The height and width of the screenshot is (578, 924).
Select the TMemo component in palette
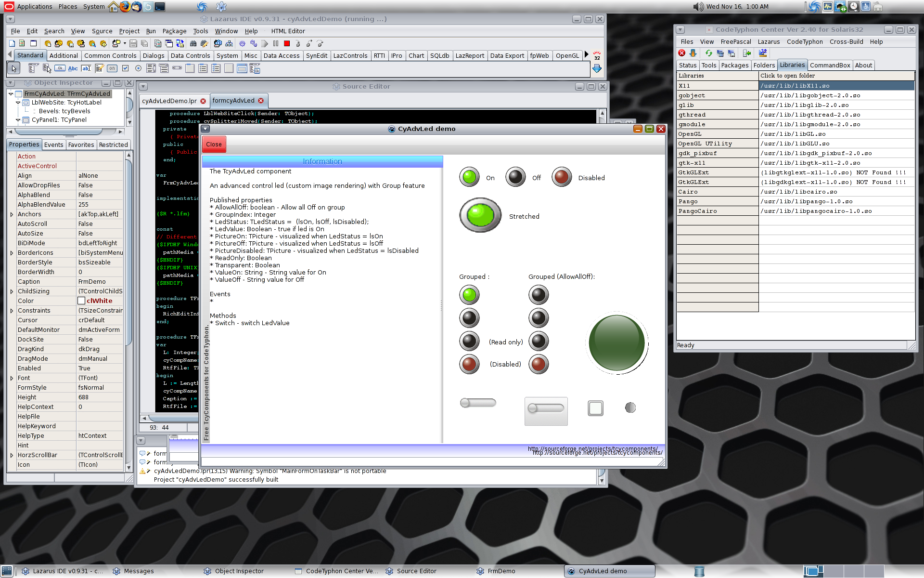click(99, 68)
